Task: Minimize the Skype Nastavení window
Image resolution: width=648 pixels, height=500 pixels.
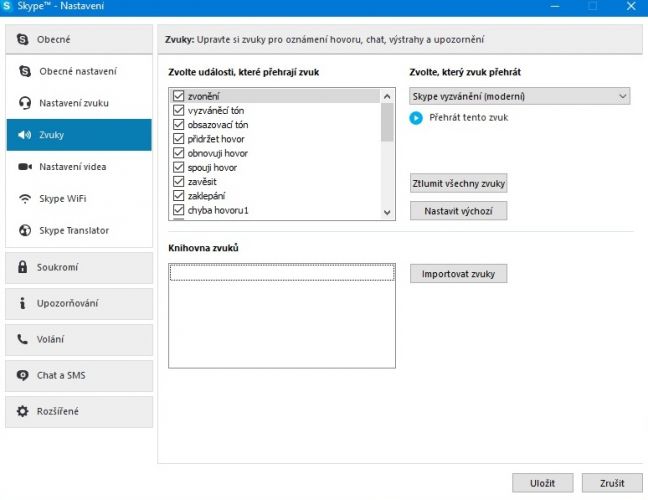Action: point(555,6)
